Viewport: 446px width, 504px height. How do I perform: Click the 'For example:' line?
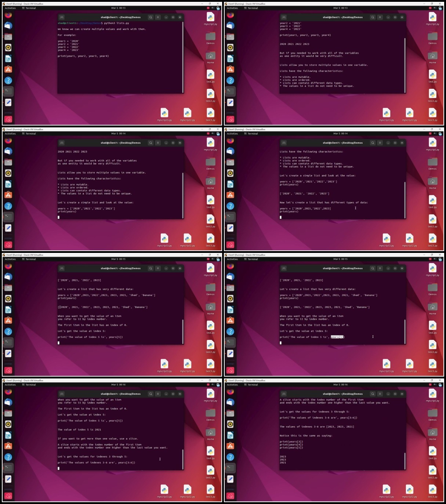click(67, 35)
